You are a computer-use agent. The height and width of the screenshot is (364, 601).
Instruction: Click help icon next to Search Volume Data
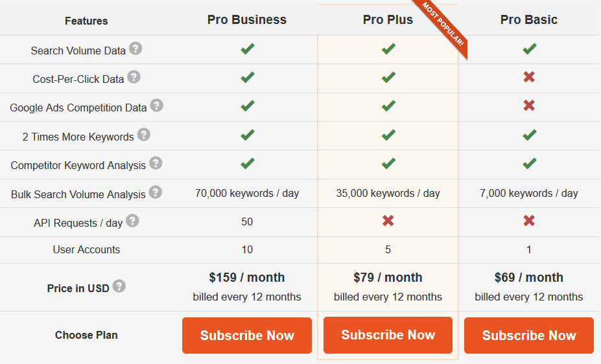click(135, 49)
